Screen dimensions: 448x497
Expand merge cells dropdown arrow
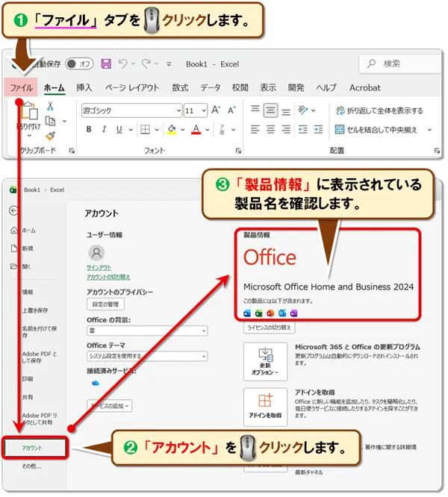[429, 130]
